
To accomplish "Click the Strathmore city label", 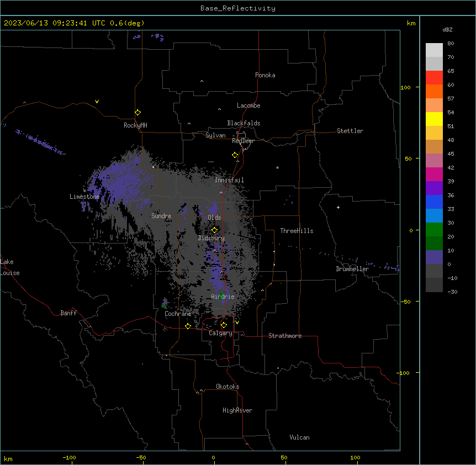I will click(x=285, y=336).
